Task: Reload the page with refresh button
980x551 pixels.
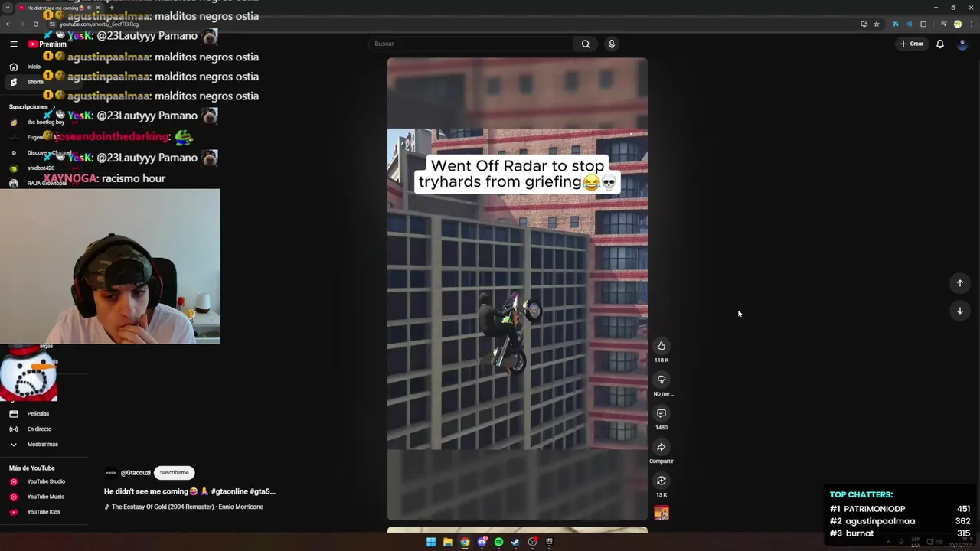Action: tap(36, 24)
